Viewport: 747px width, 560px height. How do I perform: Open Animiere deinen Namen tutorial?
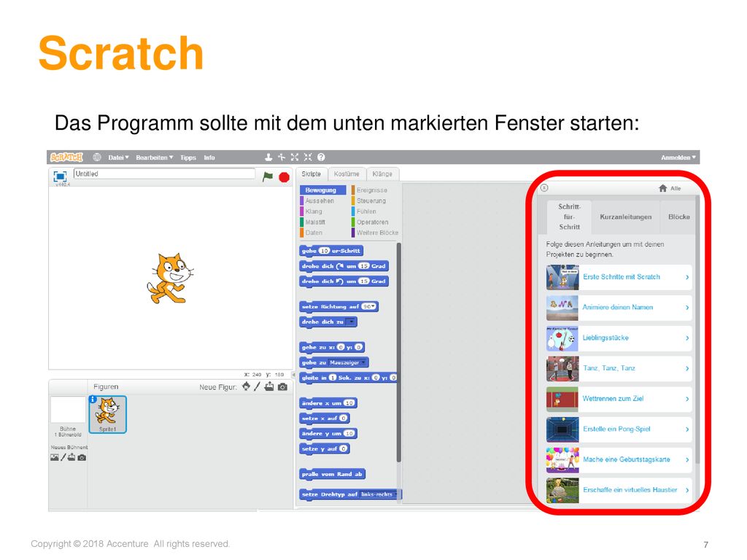point(619,308)
